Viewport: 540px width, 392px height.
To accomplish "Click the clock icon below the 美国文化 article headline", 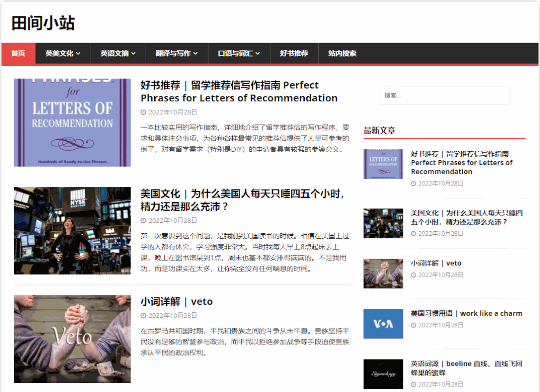I will tap(144, 220).
